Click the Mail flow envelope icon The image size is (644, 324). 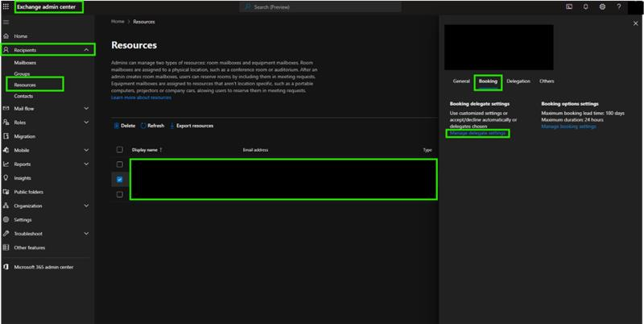6,109
